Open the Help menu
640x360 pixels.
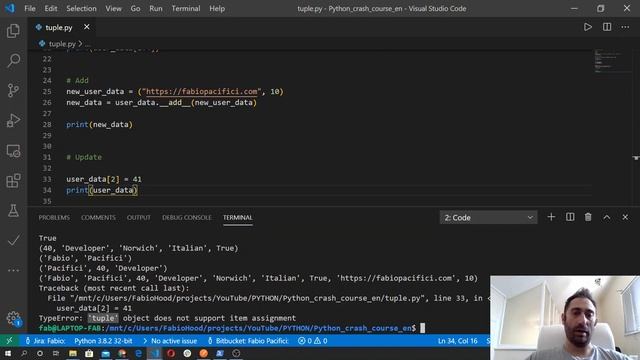pos(217,9)
